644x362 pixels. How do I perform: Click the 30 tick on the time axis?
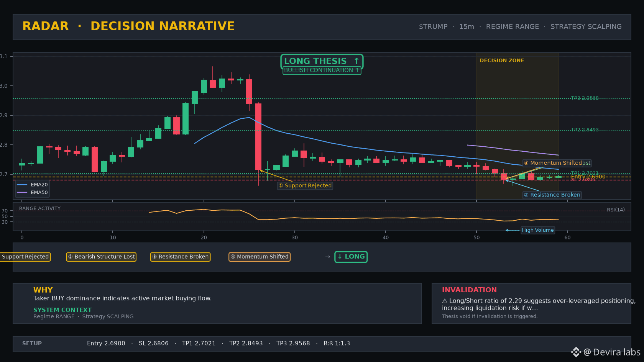coord(295,238)
